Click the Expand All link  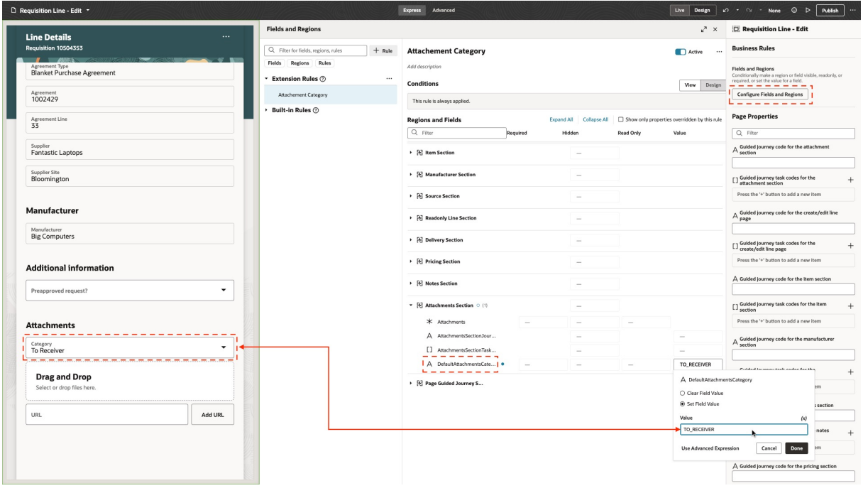561,119
